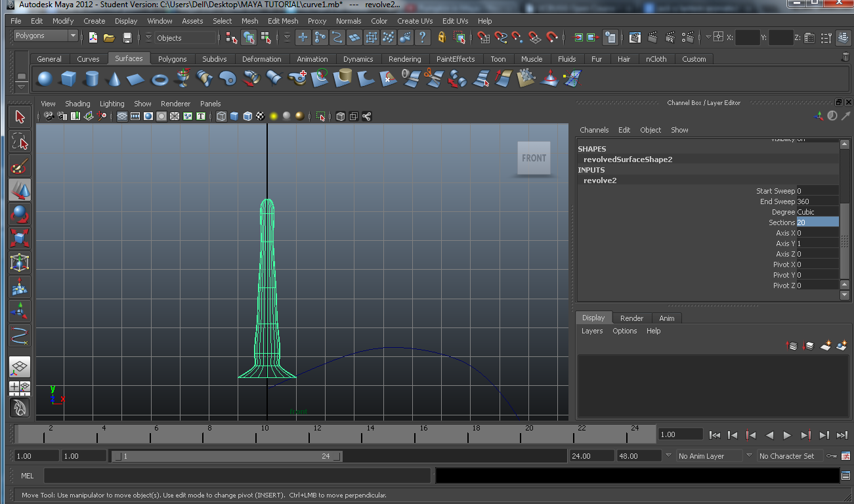Image resolution: width=854 pixels, height=504 pixels.
Task: Toggle the selection lock padlock icon
Action: point(442,37)
